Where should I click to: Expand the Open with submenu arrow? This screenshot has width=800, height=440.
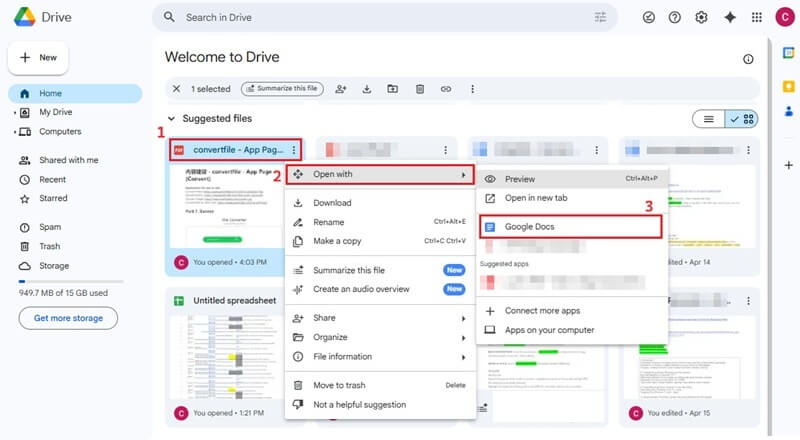[x=463, y=175]
